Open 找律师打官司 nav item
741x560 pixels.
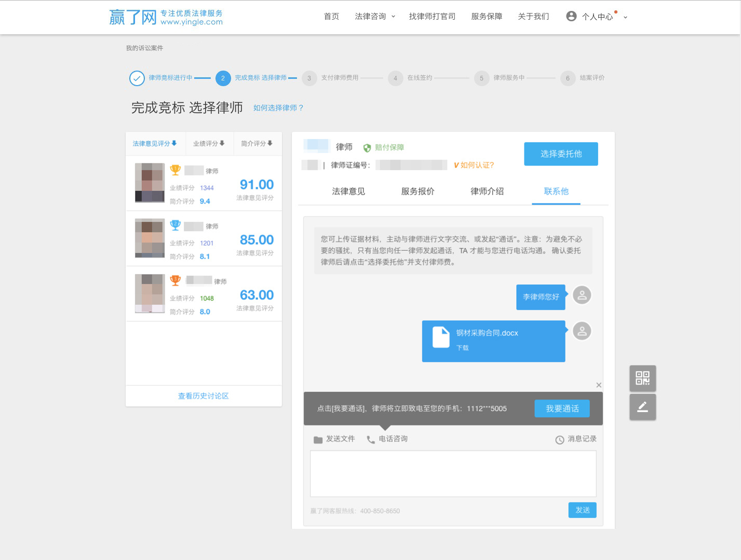(x=432, y=17)
